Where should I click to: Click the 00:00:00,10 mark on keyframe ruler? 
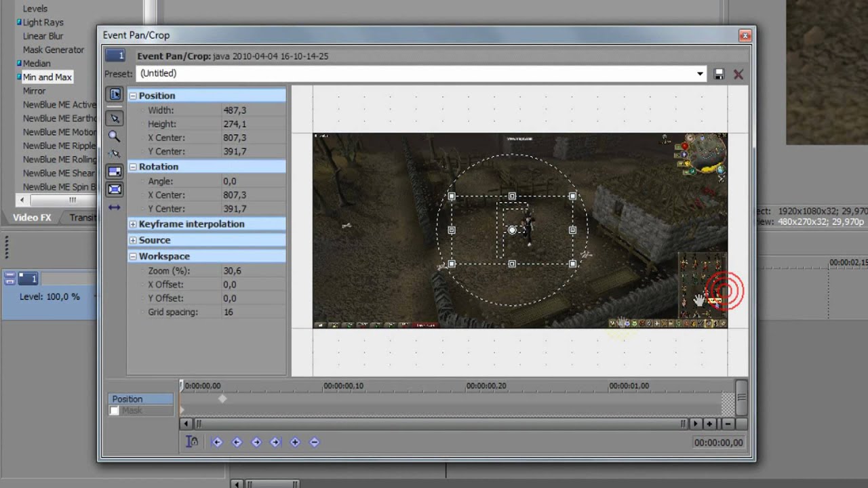[343, 386]
